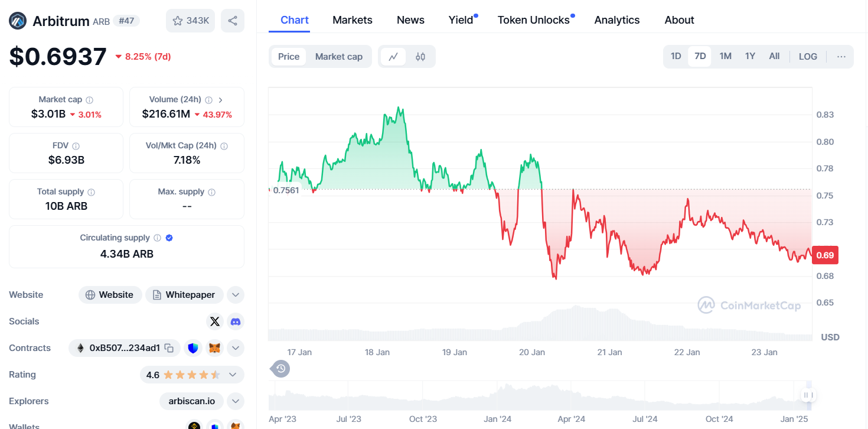Select the 1M time range button

(x=725, y=56)
